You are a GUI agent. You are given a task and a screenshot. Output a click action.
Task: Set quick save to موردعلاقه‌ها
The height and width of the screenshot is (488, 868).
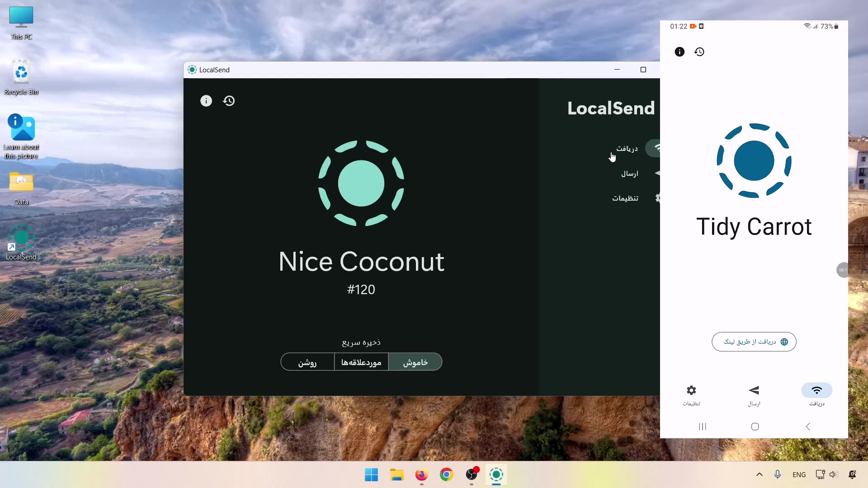click(361, 362)
